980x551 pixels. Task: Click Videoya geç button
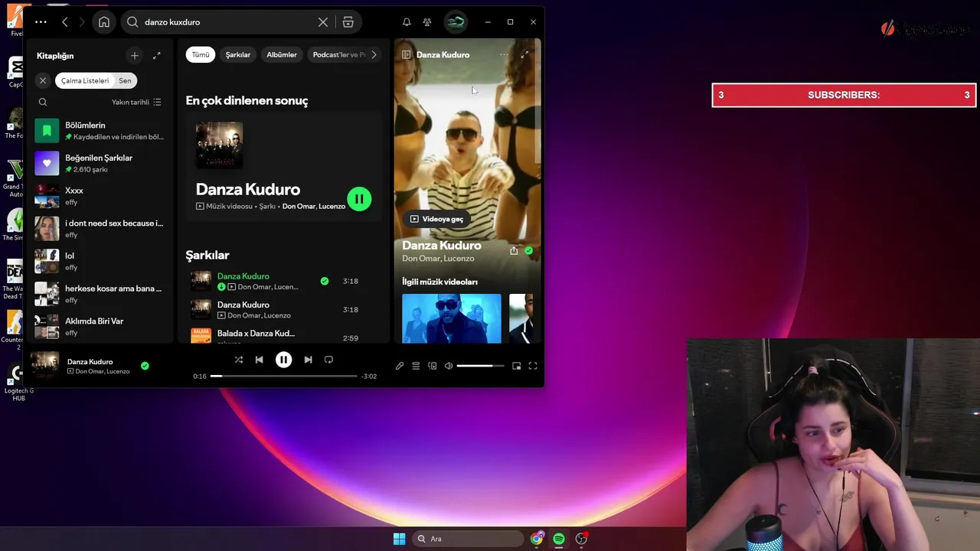coord(436,219)
